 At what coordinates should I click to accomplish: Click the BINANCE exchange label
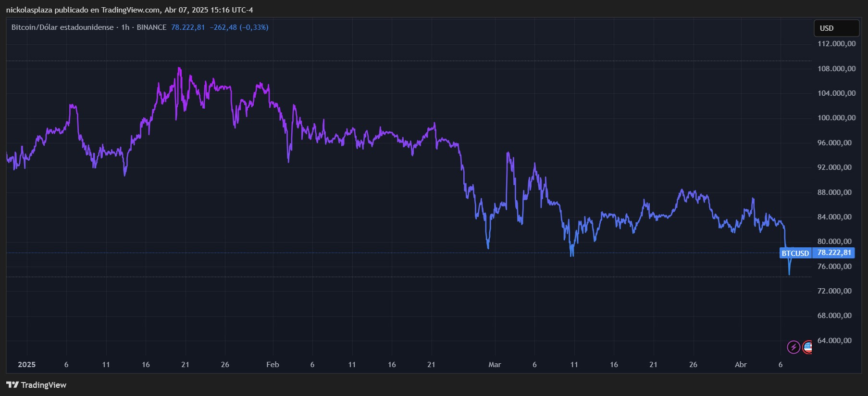point(151,27)
